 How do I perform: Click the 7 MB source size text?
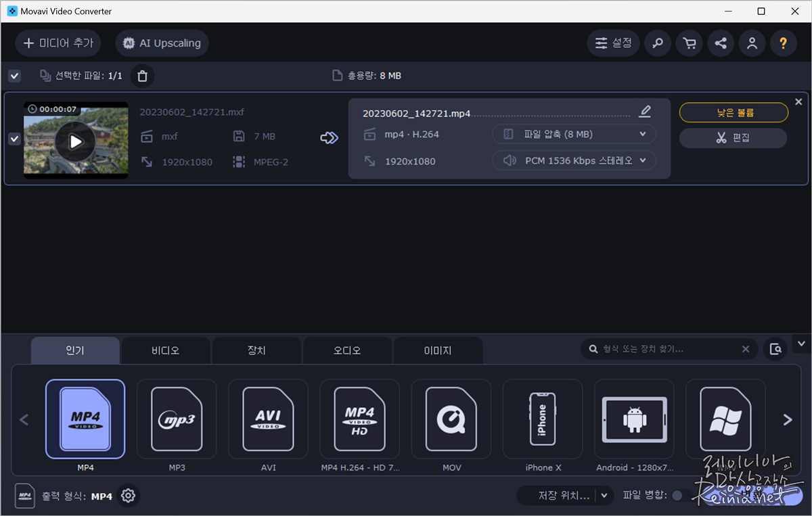pos(265,137)
